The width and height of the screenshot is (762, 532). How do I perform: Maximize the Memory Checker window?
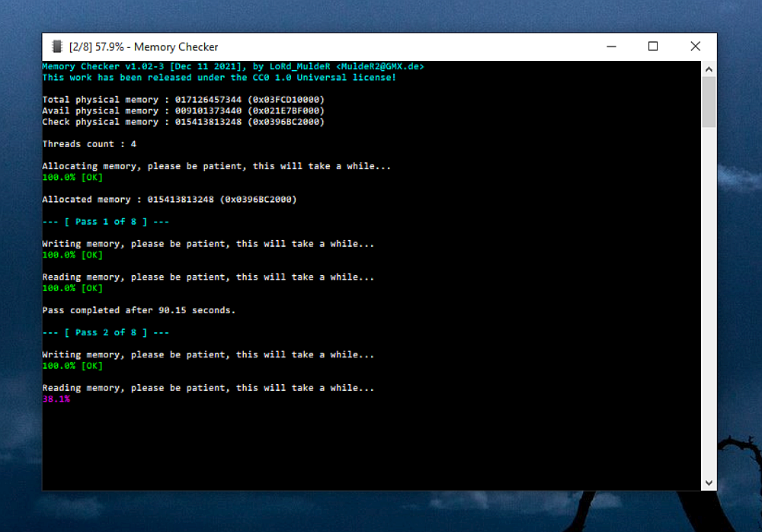tap(653, 46)
